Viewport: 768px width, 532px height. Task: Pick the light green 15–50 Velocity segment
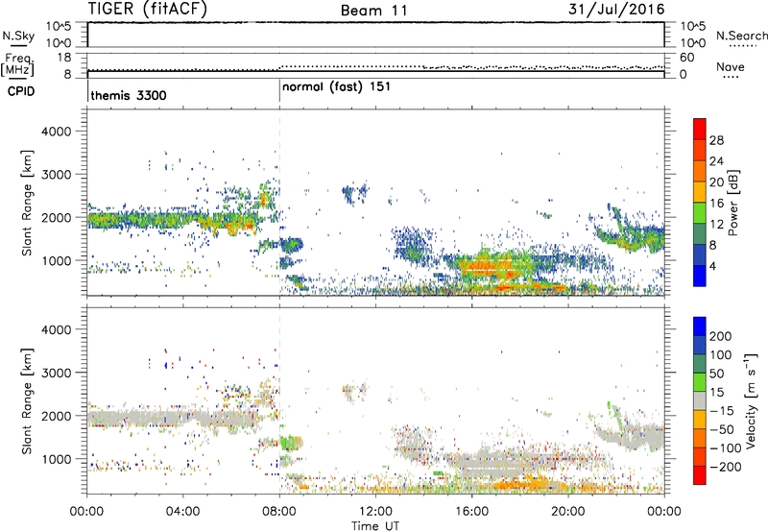point(700,382)
